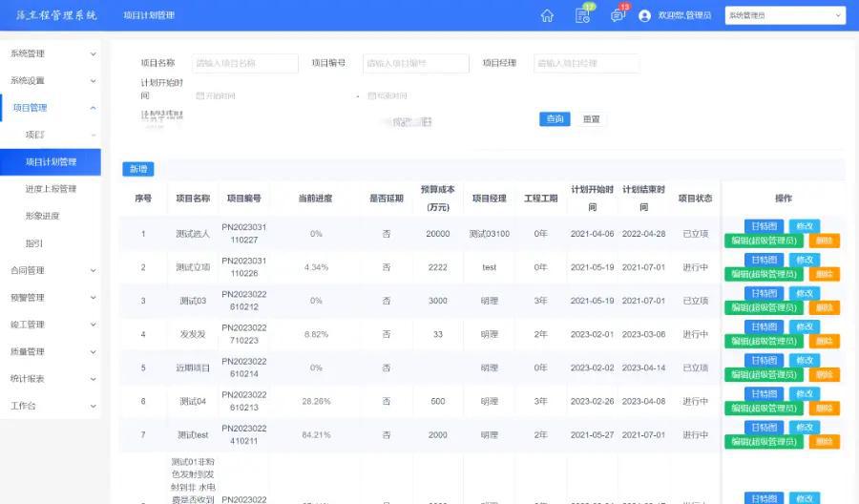The height and width of the screenshot is (504, 859).
Task: Click 修改 for project 发发发
Action: click(805, 326)
